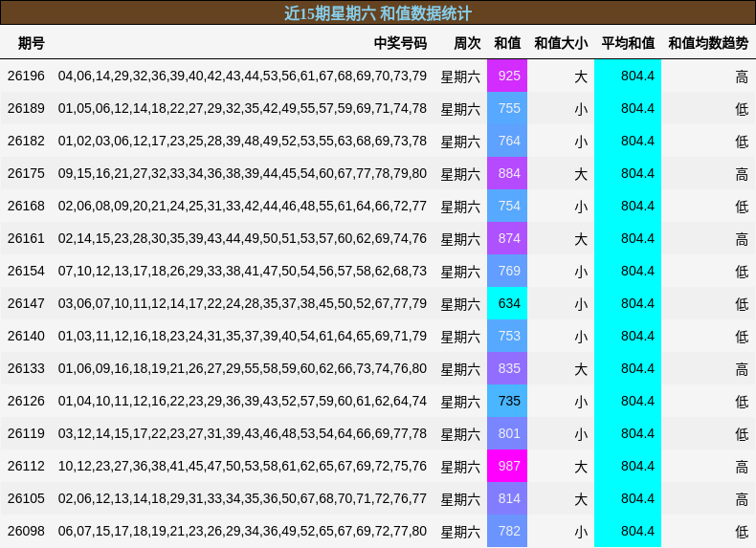Click the 低 trend in row 26182
The width and height of the screenshot is (756, 548).
click(x=742, y=142)
